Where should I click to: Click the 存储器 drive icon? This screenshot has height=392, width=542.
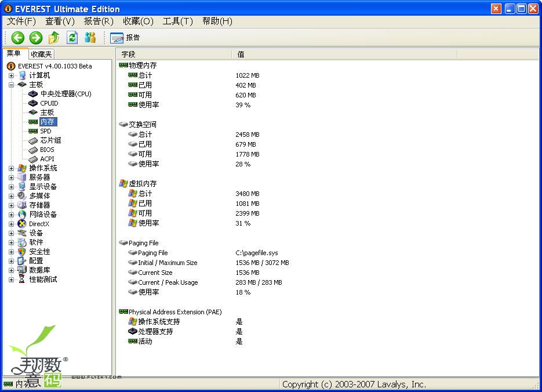[x=22, y=205]
